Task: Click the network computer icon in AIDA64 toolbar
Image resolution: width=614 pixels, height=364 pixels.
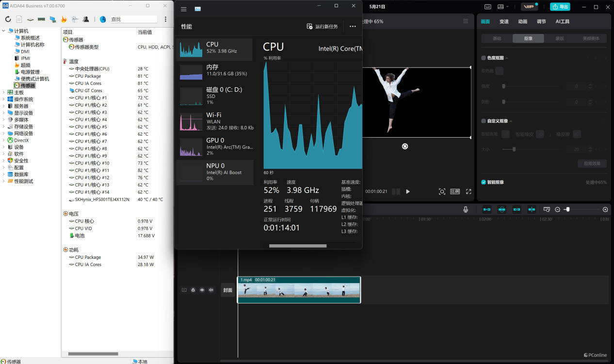Action: (52, 19)
